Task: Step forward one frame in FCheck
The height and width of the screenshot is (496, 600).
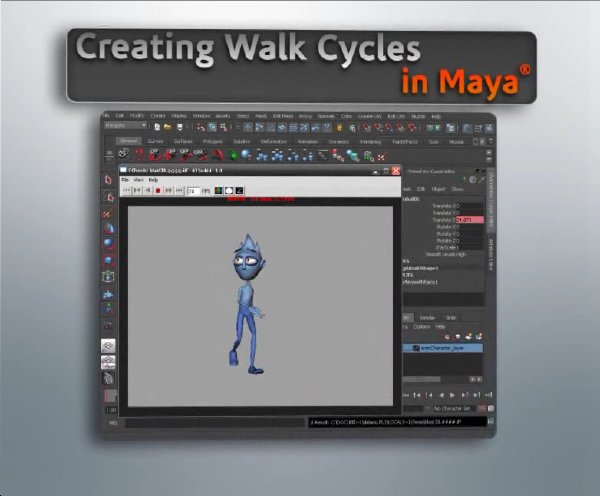Action: tap(168, 190)
